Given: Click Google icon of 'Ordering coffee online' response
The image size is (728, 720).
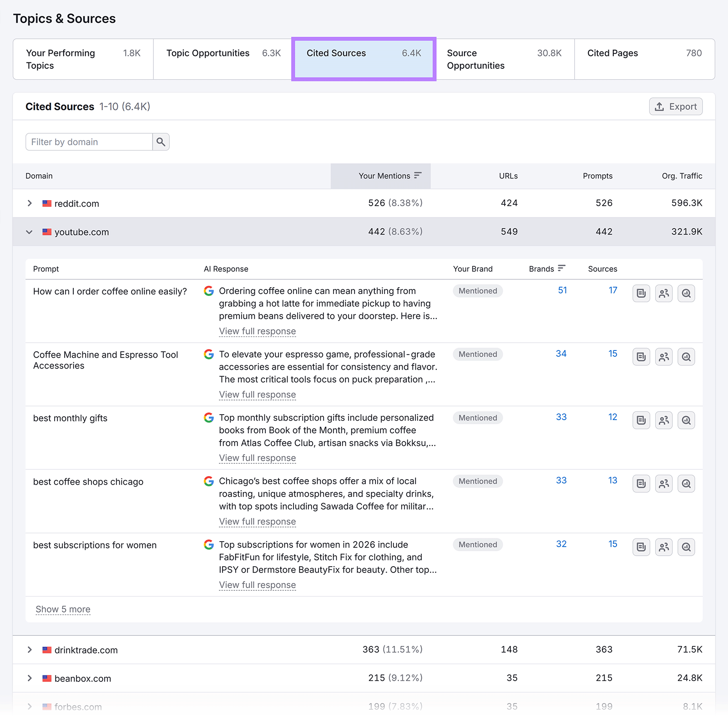Looking at the screenshot, I should click(x=209, y=291).
